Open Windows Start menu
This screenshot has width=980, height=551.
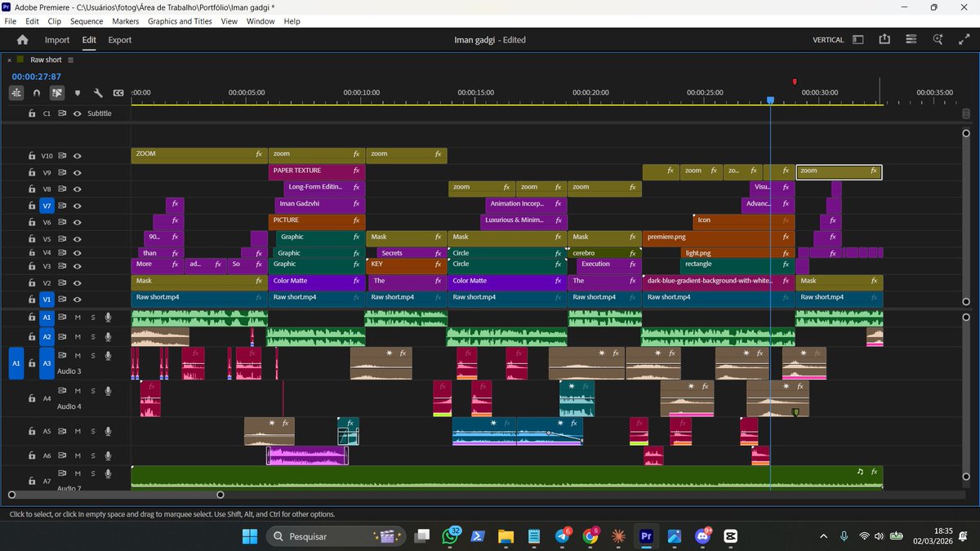point(249,536)
